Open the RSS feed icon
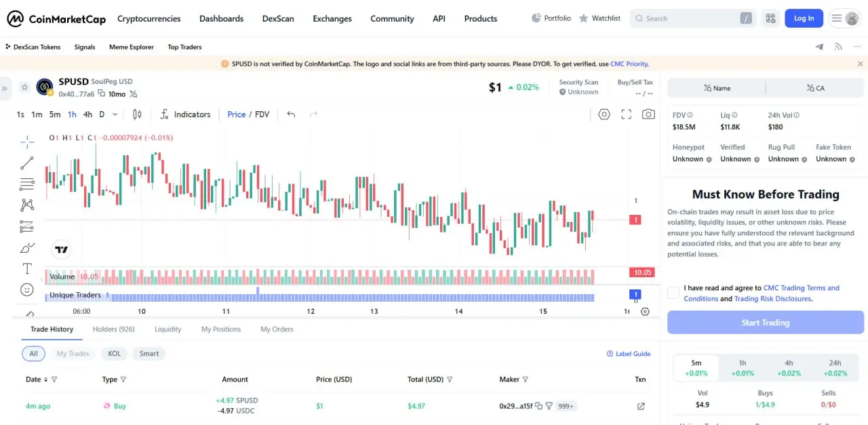This screenshot has width=868, height=425. [x=838, y=47]
